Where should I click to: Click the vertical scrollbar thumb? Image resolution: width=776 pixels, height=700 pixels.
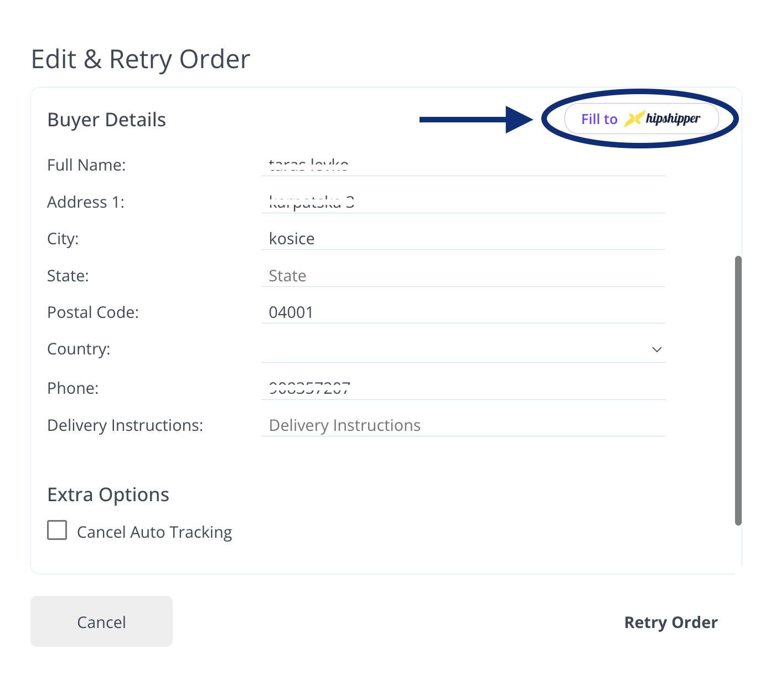pos(738,390)
